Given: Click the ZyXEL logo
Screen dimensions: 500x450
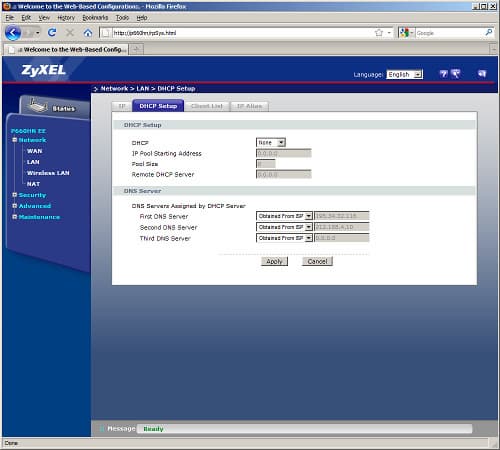Looking at the screenshot, I should click(43, 70).
